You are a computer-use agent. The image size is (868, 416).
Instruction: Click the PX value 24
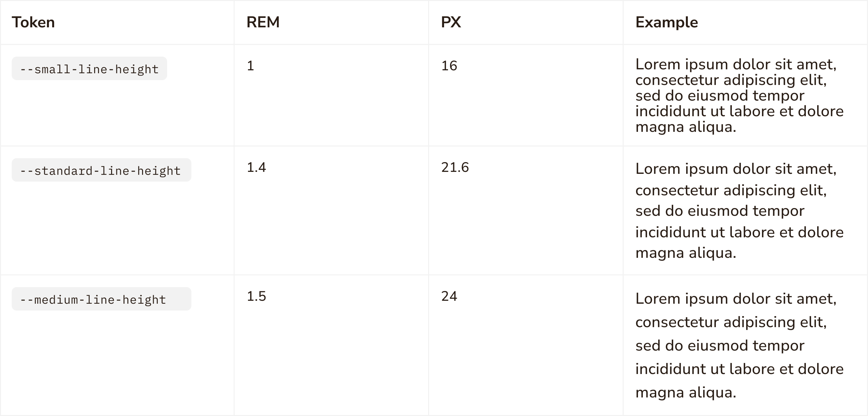click(449, 296)
